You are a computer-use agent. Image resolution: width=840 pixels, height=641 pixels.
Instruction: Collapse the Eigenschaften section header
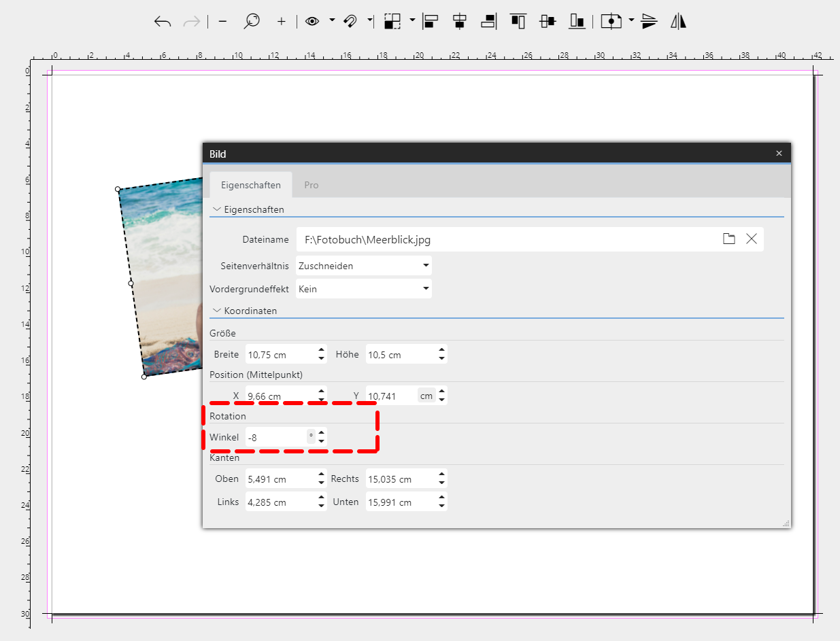click(x=218, y=209)
